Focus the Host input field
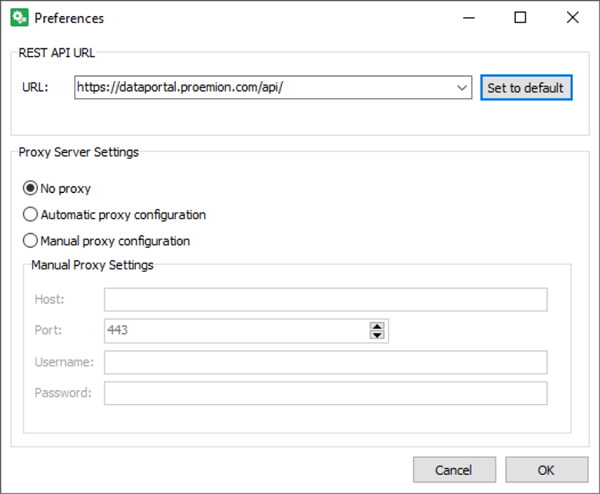 pos(325,300)
